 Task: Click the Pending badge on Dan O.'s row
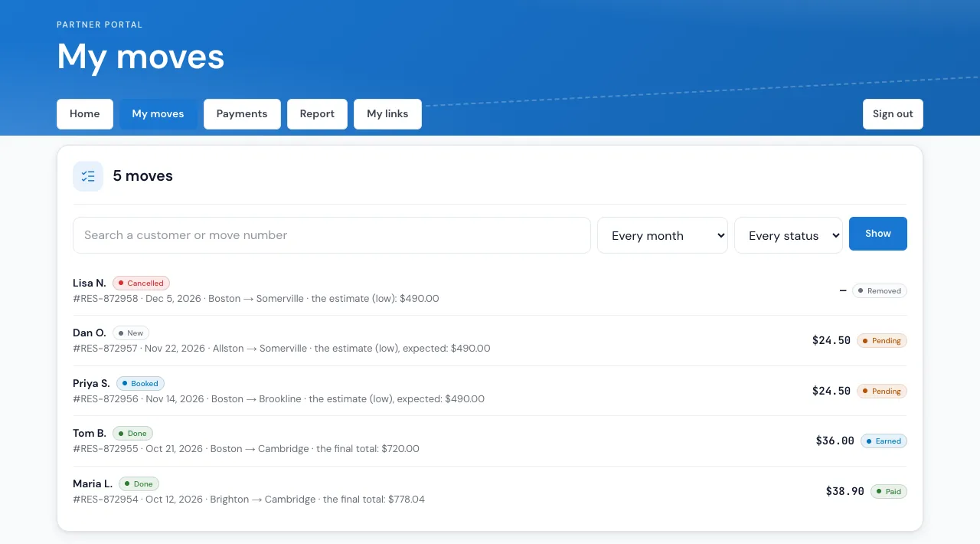coord(882,340)
